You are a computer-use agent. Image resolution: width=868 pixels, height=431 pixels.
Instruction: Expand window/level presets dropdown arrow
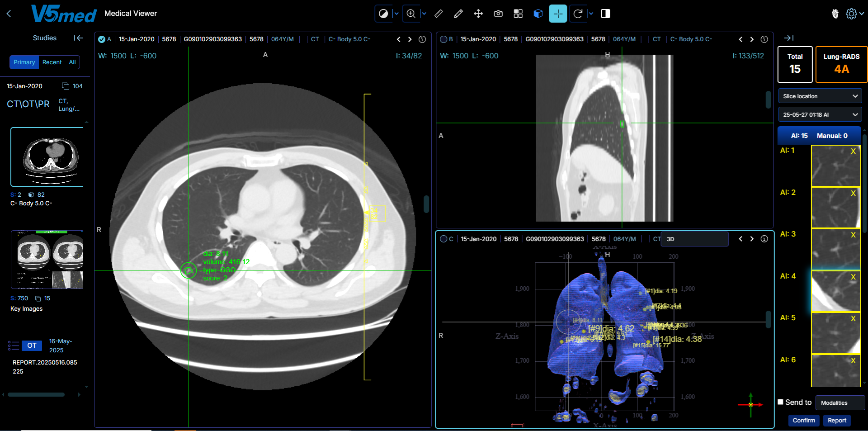point(396,14)
